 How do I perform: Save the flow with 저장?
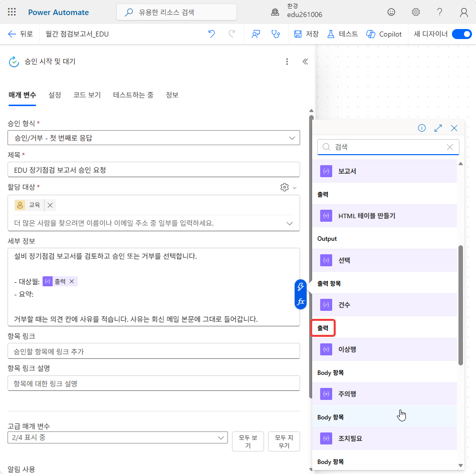(x=306, y=34)
